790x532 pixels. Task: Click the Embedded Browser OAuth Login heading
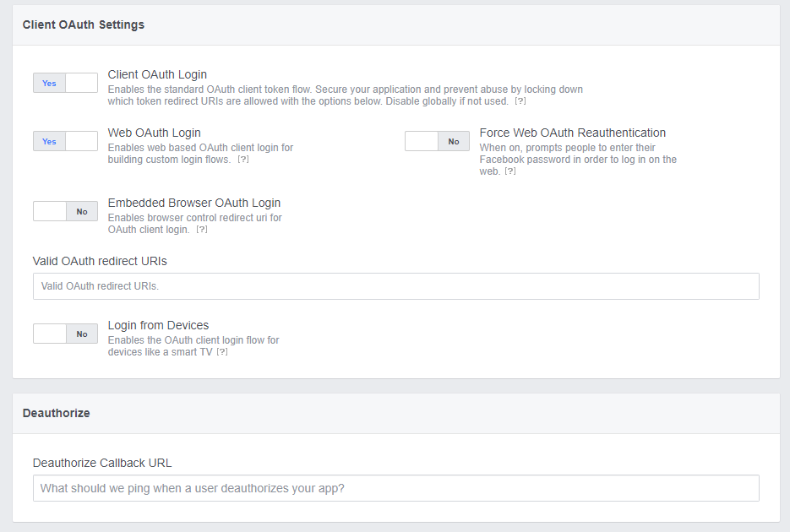[193, 203]
